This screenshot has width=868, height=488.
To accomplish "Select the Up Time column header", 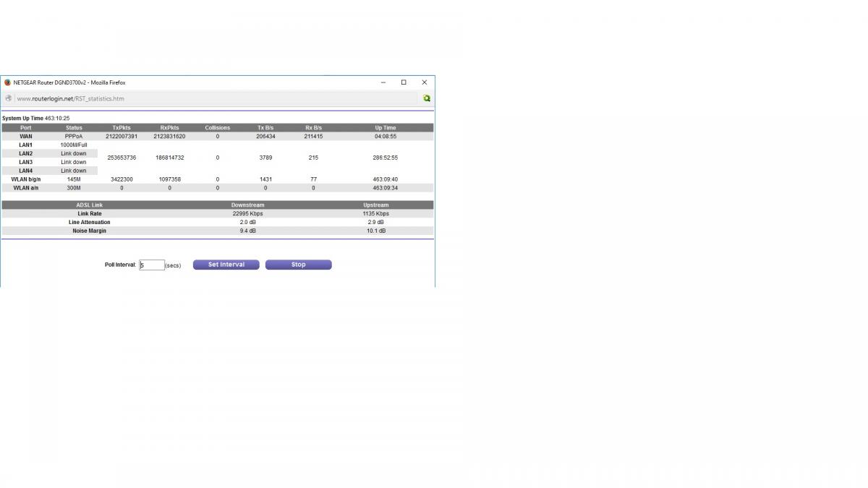I will point(386,128).
